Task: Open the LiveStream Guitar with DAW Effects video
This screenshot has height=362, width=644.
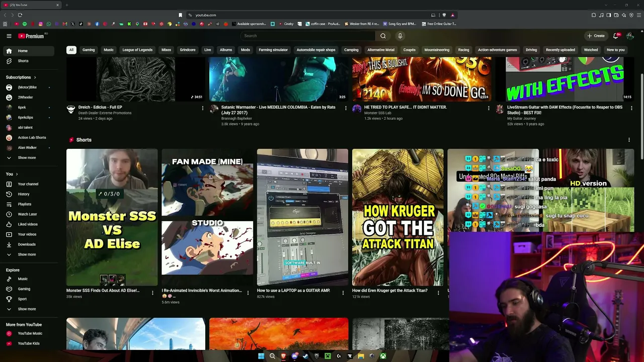Action: (565, 79)
